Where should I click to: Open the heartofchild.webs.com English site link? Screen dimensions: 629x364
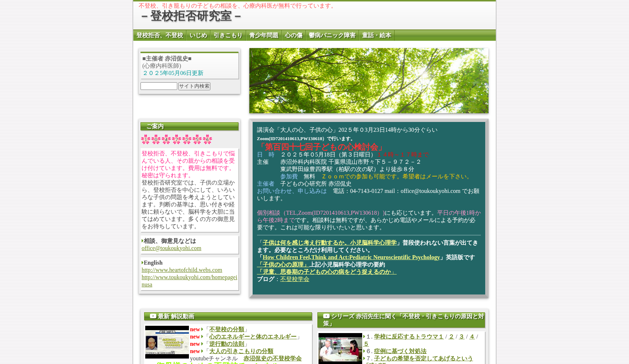(182, 270)
